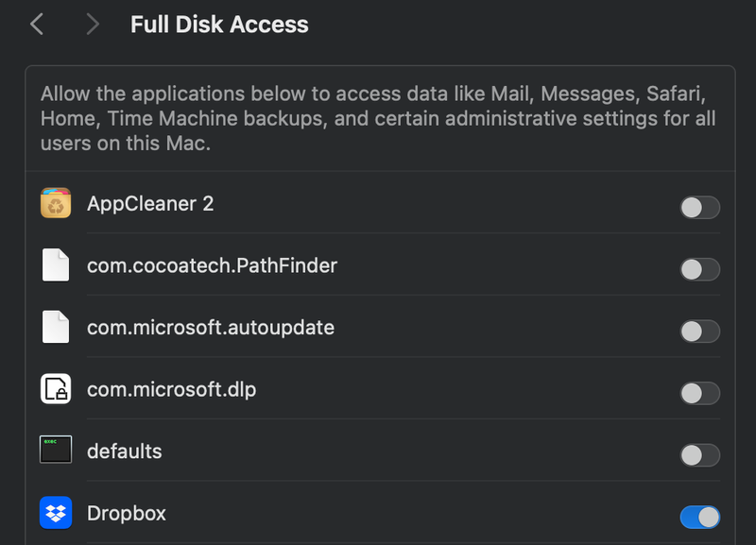Image resolution: width=756 pixels, height=545 pixels.
Task: Go back with the left chevron
Action: (x=37, y=25)
